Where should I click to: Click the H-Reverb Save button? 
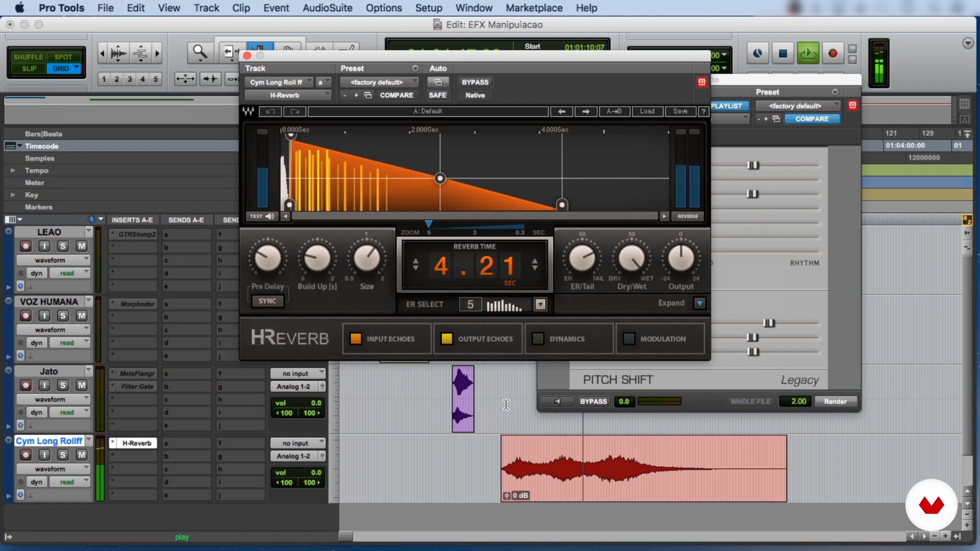click(x=680, y=111)
